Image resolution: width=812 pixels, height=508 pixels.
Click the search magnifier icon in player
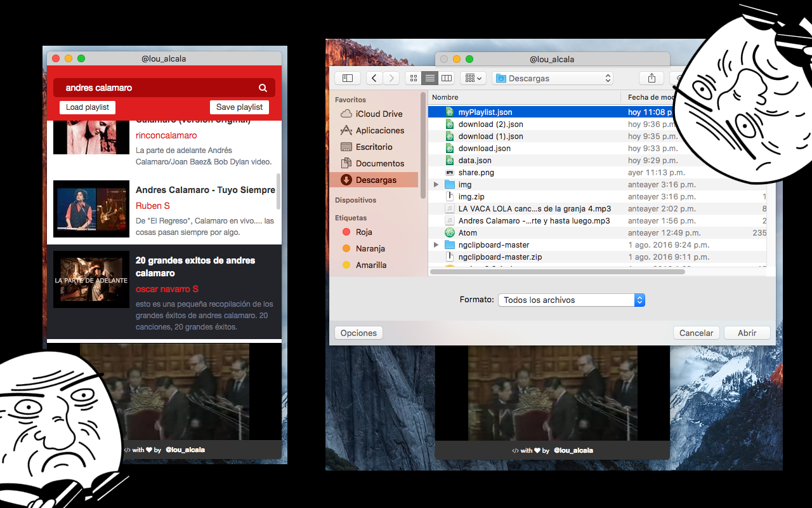(x=263, y=88)
